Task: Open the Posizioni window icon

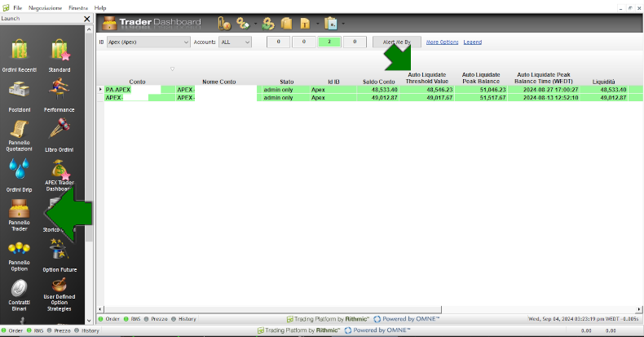Action: pyautogui.click(x=20, y=91)
